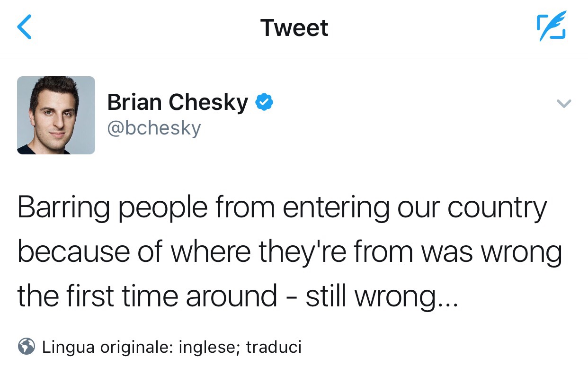
Task: Open the tweet options chevron menu
Action: (564, 103)
